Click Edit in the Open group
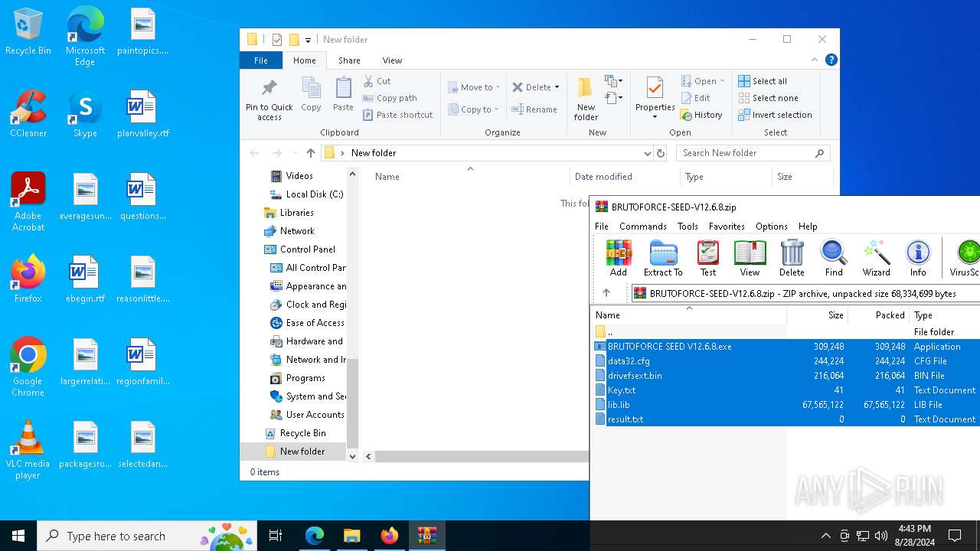This screenshot has height=551, width=980. click(x=695, y=98)
